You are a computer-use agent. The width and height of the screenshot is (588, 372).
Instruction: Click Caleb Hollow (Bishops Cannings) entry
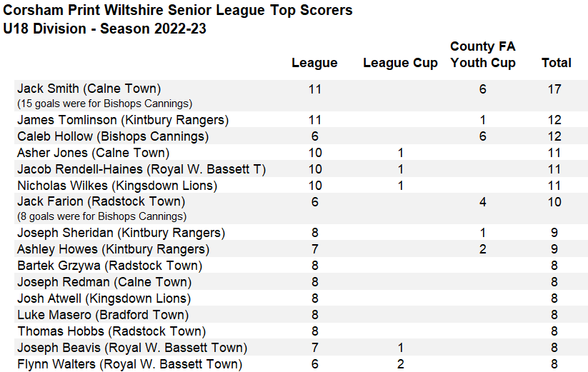[x=113, y=136]
